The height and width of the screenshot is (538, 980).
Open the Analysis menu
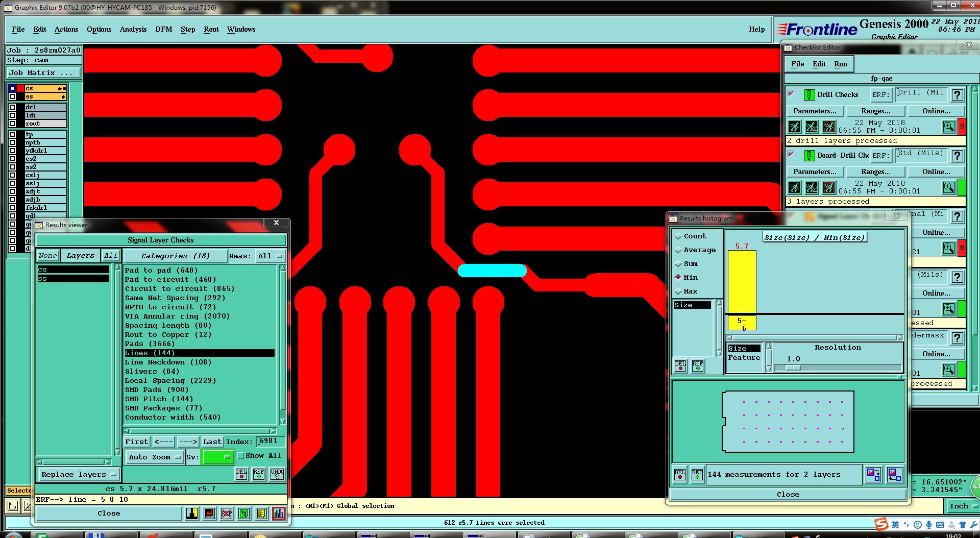pos(133,29)
